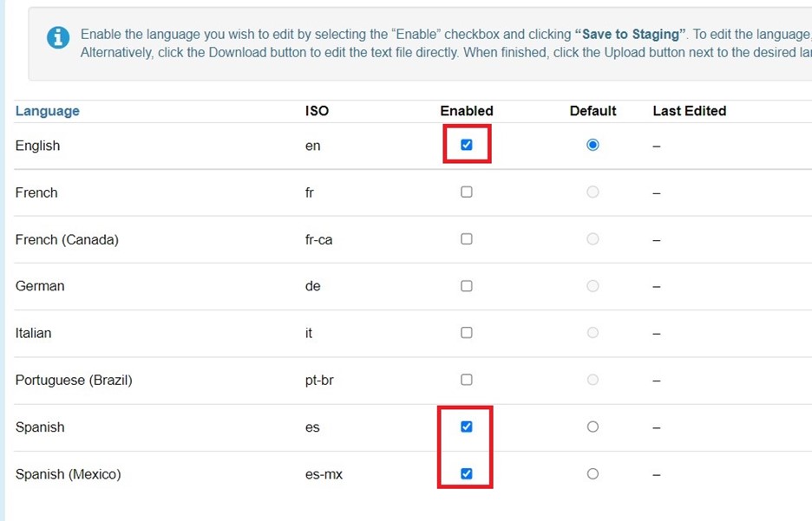Select the English Default radio button
The height and width of the screenshot is (521, 812).
(593, 145)
